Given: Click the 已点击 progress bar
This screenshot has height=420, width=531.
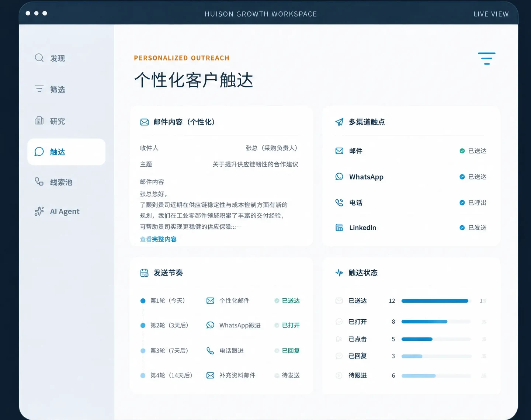Looking at the screenshot, I should 436,339.
